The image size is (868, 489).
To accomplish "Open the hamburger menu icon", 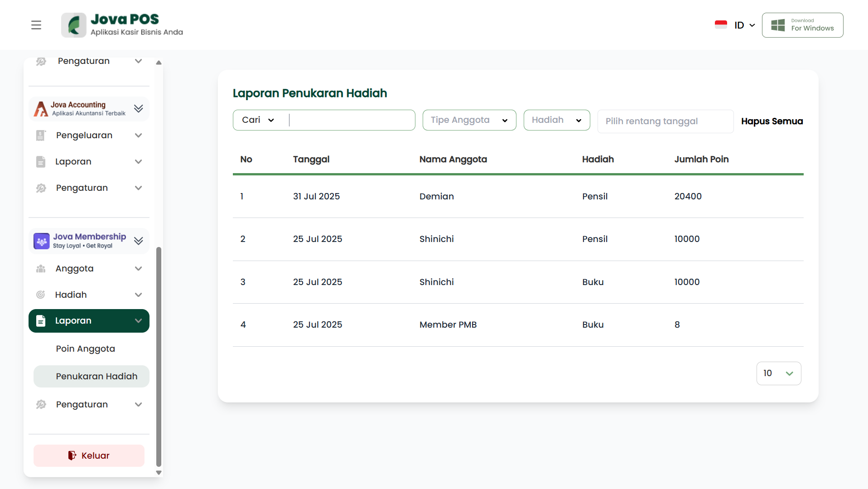I will point(36,25).
